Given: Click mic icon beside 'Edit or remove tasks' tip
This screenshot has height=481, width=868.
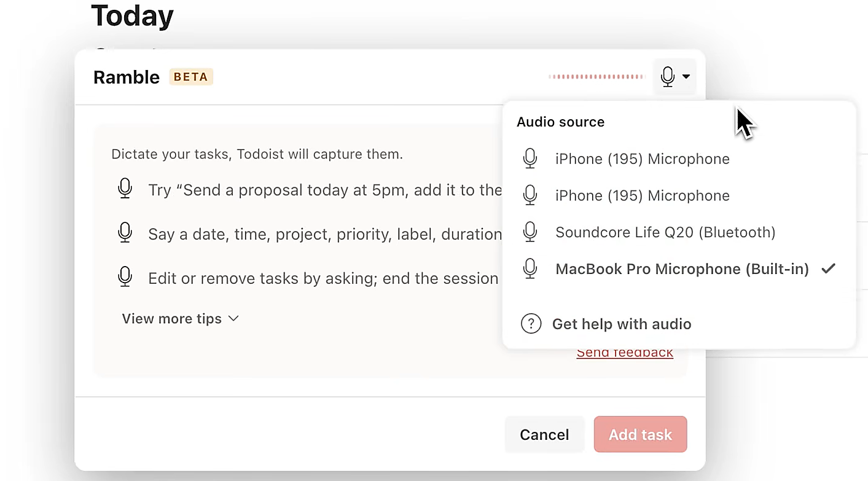Looking at the screenshot, I should pos(125,277).
